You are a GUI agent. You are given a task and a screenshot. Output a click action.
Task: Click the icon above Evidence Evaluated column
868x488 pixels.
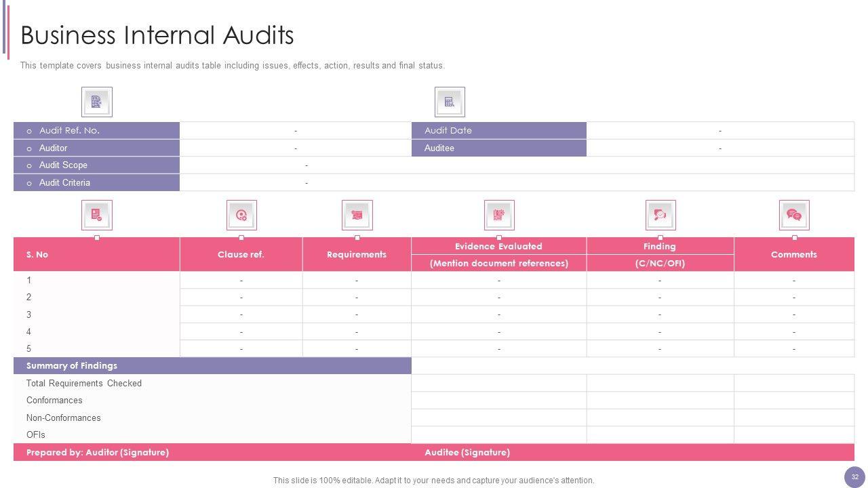tap(499, 216)
